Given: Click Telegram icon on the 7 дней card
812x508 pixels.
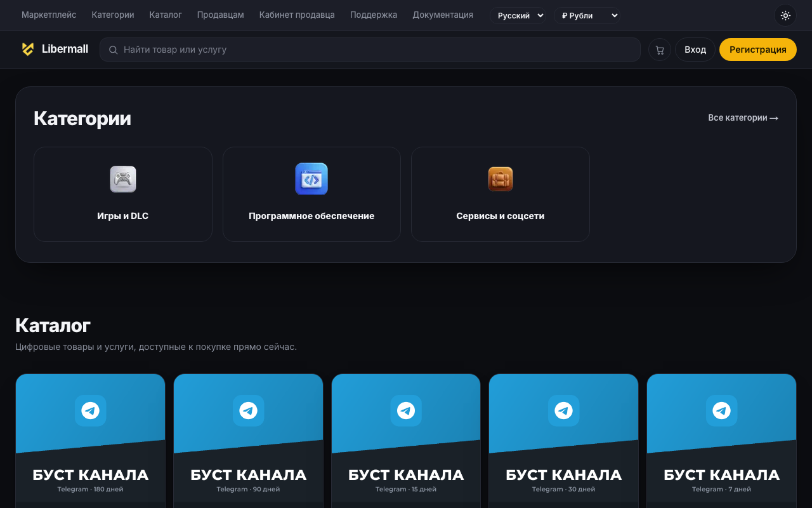Looking at the screenshot, I should (721, 411).
